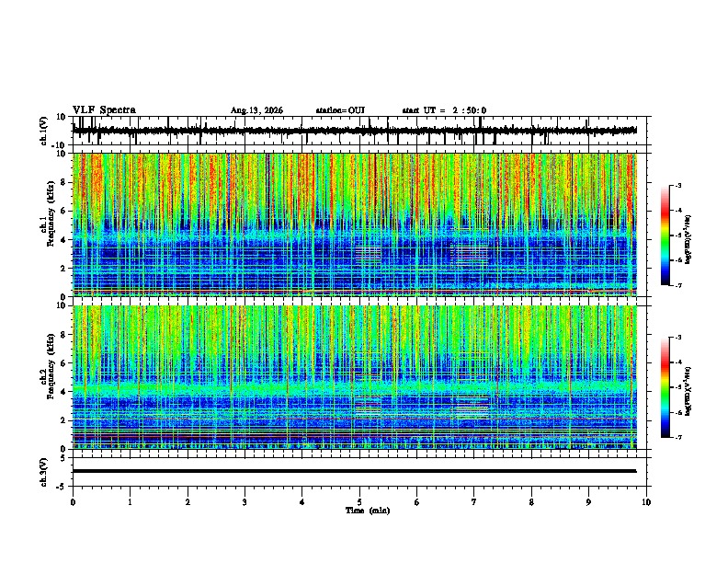The height and width of the screenshot is (563, 728).
Task: Click time axis tick label "7"
Action: pyautogui.click(x=474, y=502)
